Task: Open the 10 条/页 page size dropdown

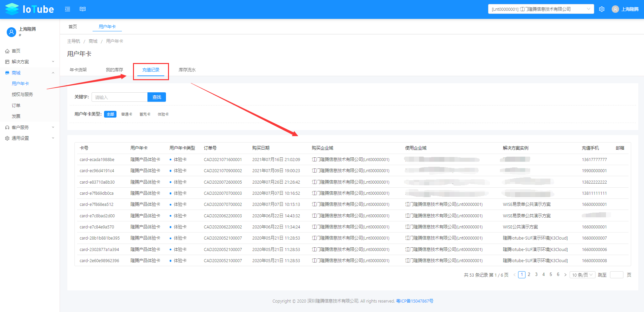Action: [x=582, y=275]
